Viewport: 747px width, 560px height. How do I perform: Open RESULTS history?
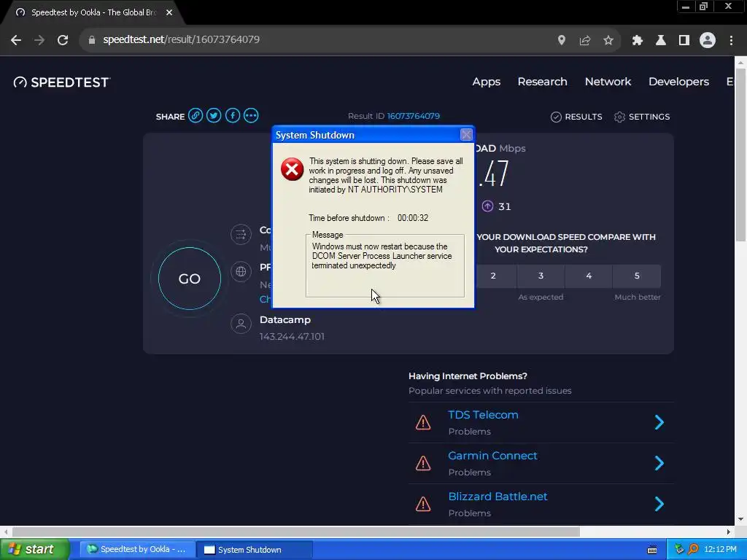[576, 117]
